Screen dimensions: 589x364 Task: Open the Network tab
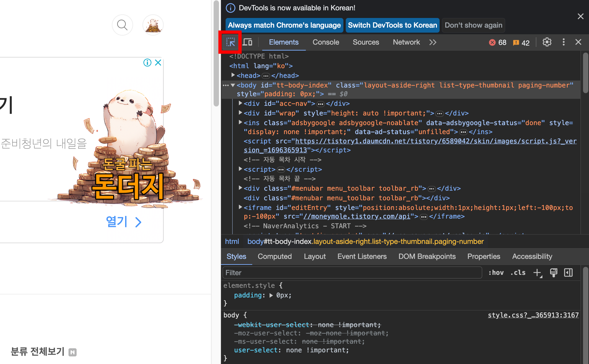point(406,42)
